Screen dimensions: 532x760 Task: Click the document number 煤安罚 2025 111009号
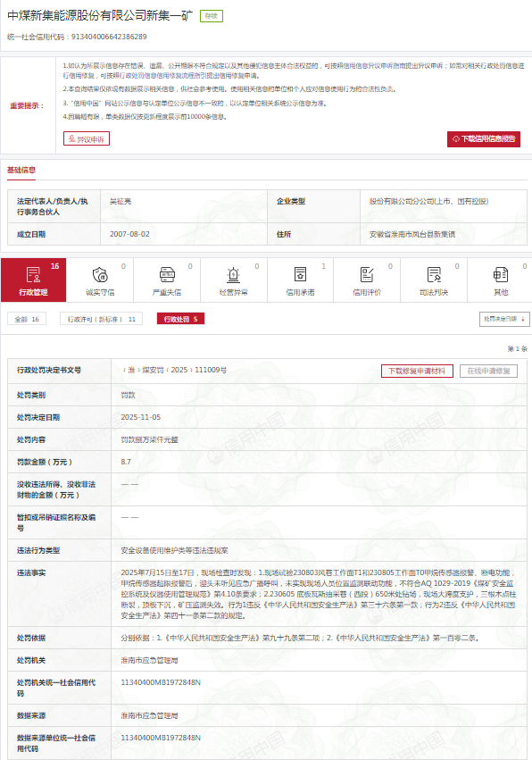point(174,370)
